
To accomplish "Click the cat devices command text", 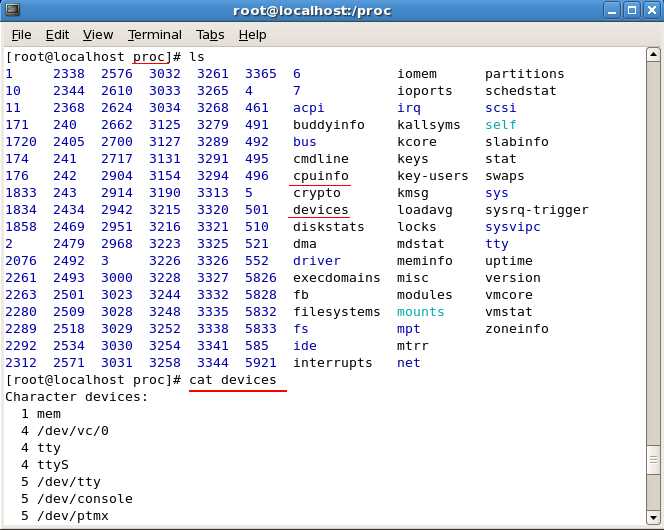I will coord(232,380).
